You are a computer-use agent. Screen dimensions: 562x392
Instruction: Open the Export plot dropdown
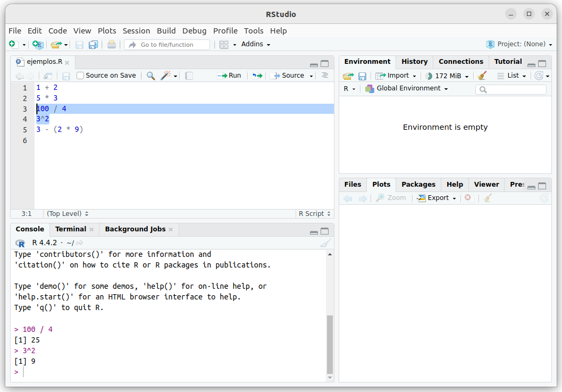click(x=437, y=198)
